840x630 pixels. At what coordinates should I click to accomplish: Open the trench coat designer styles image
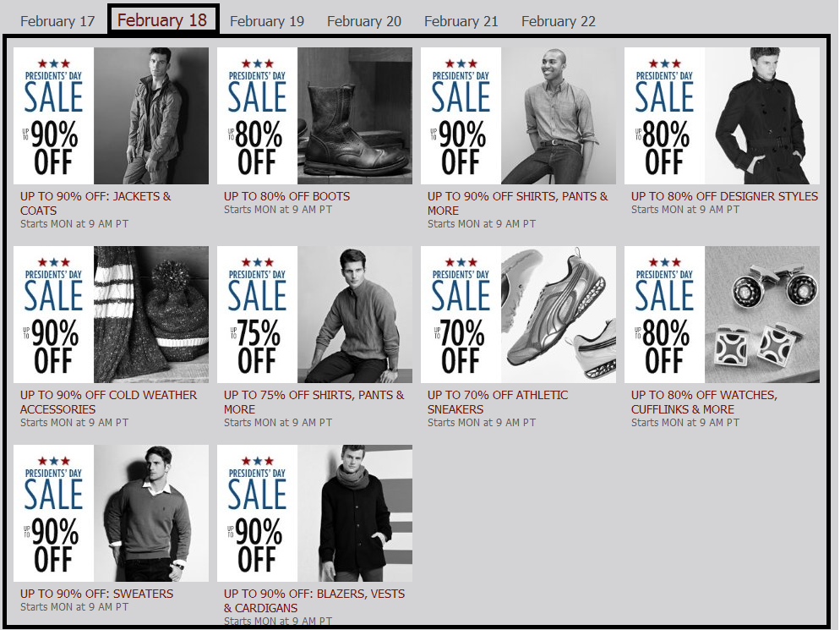[722, 116]
